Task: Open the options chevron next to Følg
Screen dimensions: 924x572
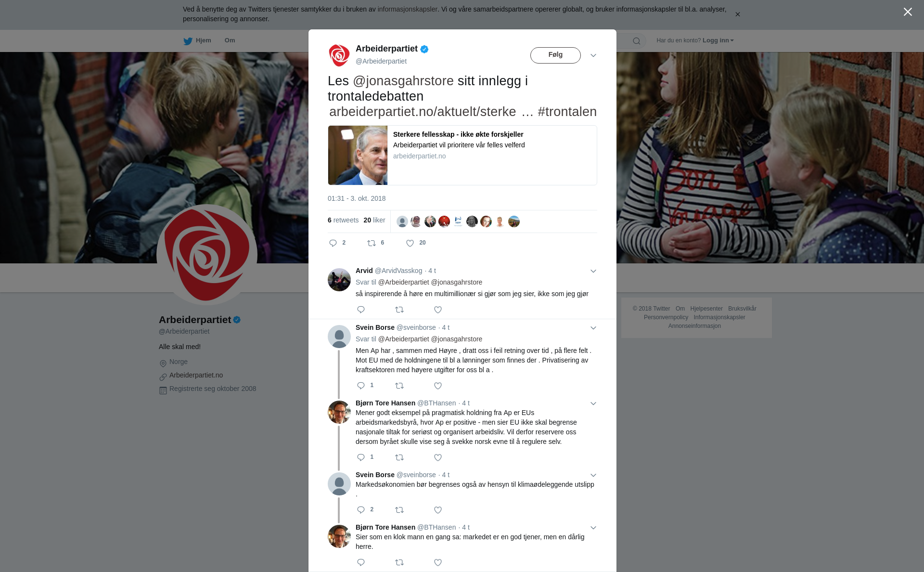Action: [x=593, y=55]
